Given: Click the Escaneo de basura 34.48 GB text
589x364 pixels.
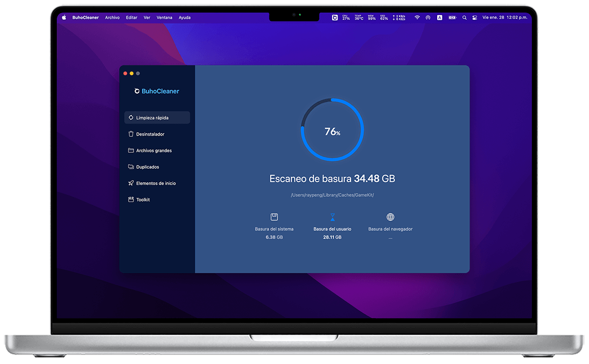Looking at the screenshot, I should coord(332,179).
